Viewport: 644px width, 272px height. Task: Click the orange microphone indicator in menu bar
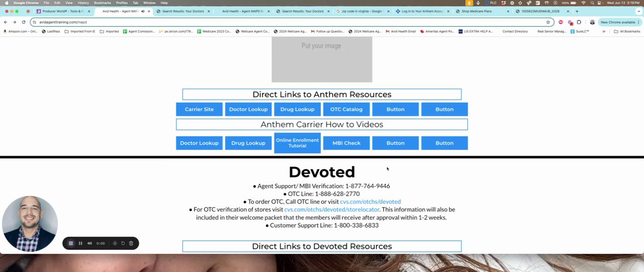tap(469, 3)
